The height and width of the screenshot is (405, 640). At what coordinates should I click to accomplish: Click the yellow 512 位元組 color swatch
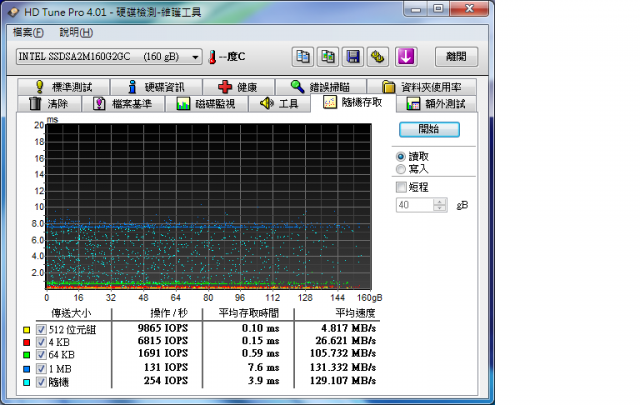pyautogui.click(x=27, y=330)
